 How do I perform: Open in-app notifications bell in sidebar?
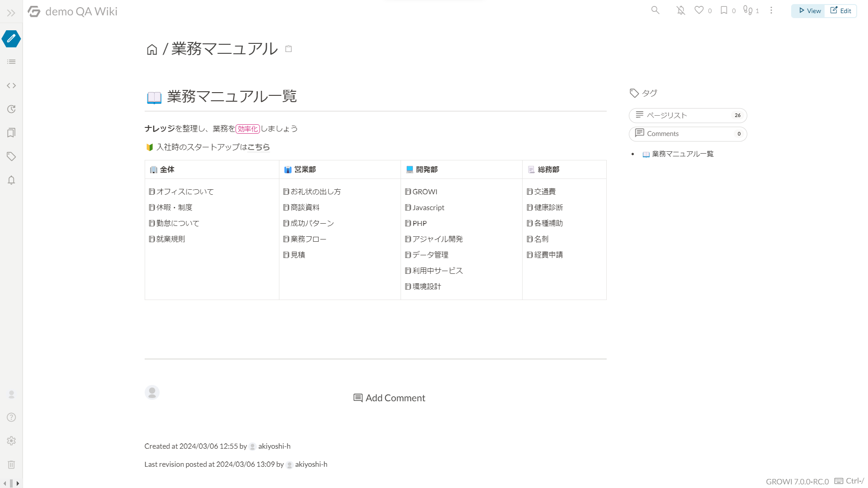point(11,180)
